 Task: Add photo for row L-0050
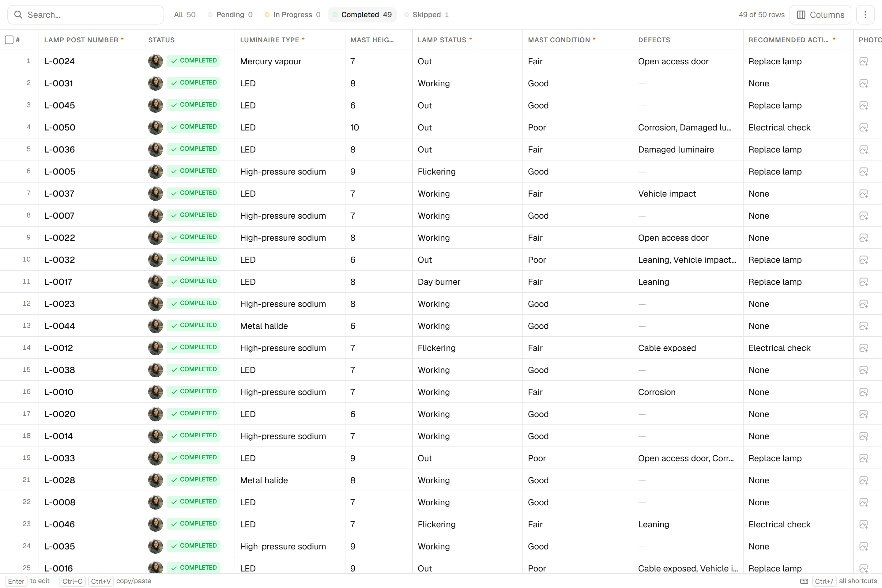(864, 127)
